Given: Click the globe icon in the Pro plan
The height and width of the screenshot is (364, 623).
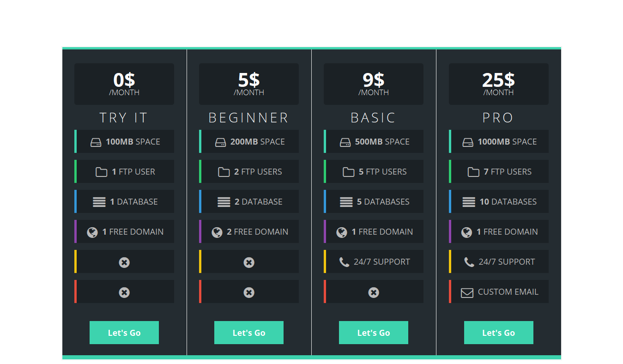Looking at the screenshot, I should coord(466,232).
